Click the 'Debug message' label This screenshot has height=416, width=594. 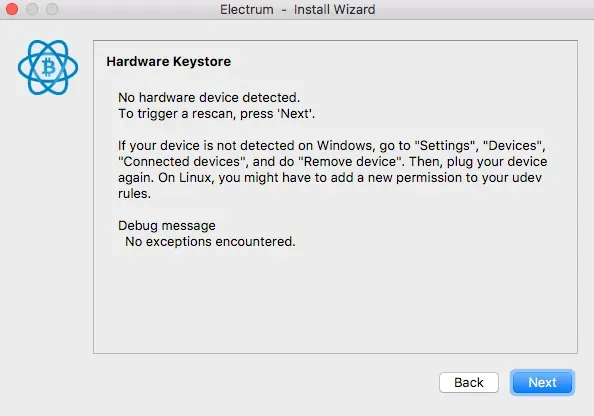point(167,225)
